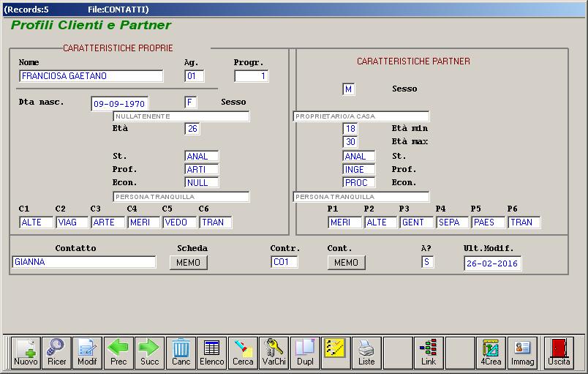Click the CARATTERISTICHE PARTNER heading
Image resolution: width=588 pixels, height=374 pixels.
pos(413,61)
